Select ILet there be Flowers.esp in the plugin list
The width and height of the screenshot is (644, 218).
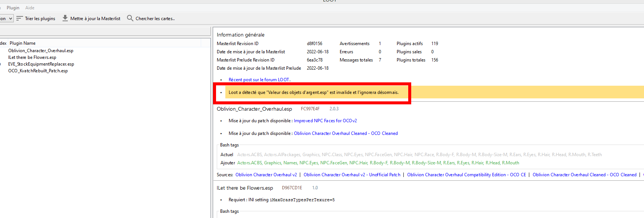pyautogui.click(x=32, y=57)
